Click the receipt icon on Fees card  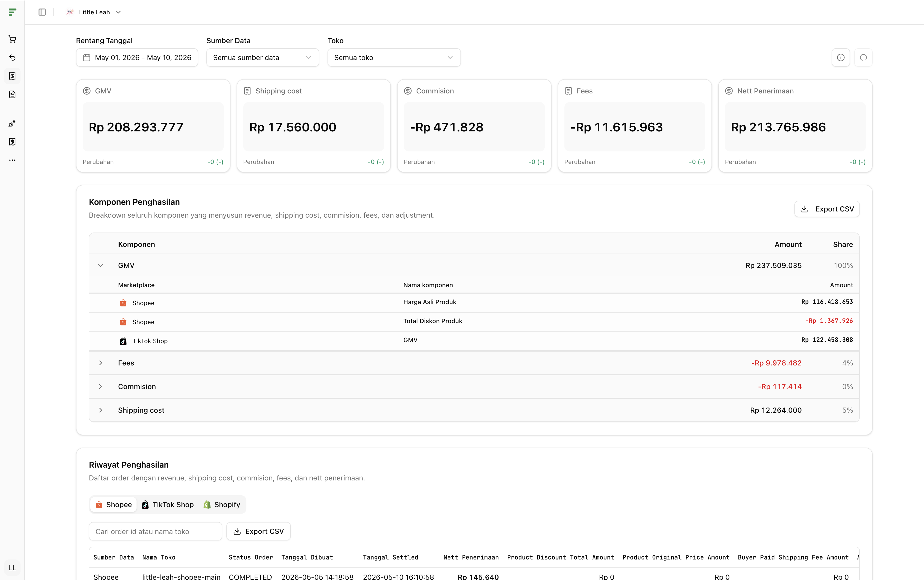coord(569,91)
